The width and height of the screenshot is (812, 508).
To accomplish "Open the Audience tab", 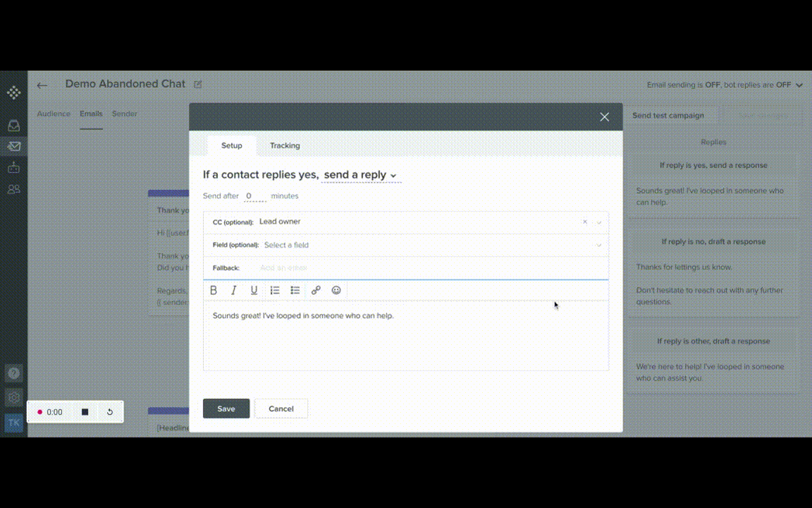I will pos(54,114).
